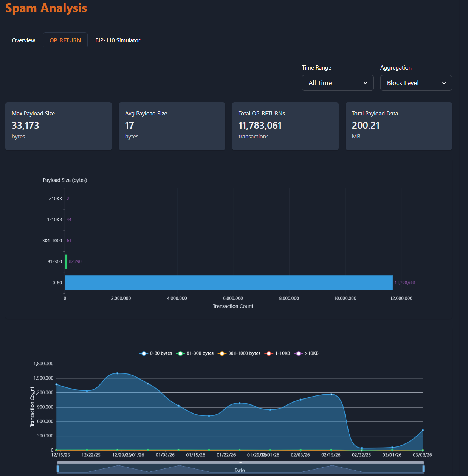The width and height of the screenshot is (468, 476).
Task: Click the peak data point near 12/29/25
Action: tap(118, 373)
